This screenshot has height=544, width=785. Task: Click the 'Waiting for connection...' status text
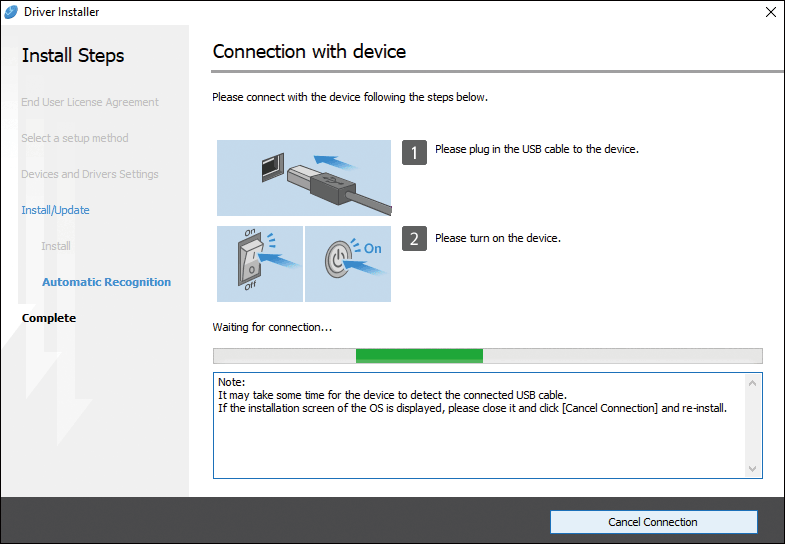click(x=272, y=327)
